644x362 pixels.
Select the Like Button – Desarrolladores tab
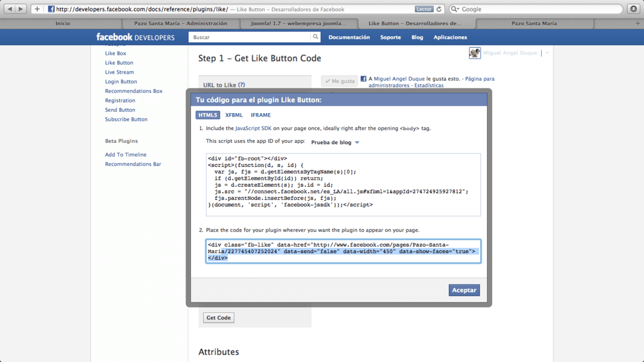415,23
